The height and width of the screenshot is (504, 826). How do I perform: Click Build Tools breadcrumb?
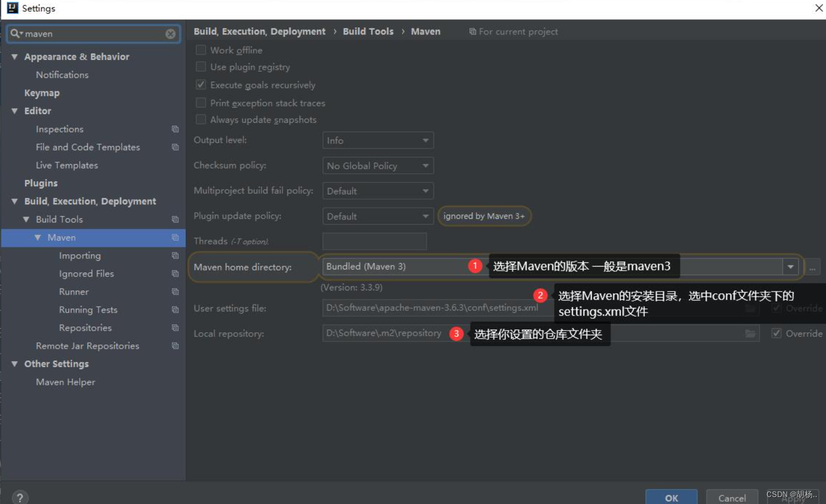(368, 31)
